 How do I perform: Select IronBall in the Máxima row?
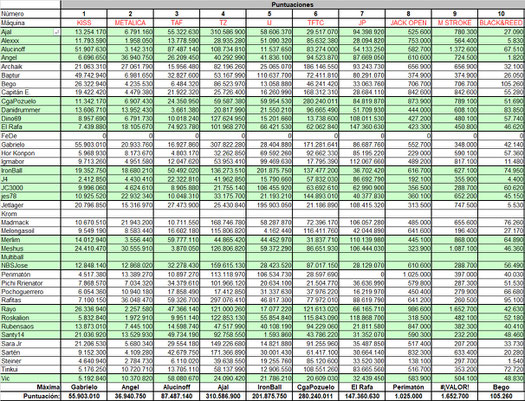point(269,387)
